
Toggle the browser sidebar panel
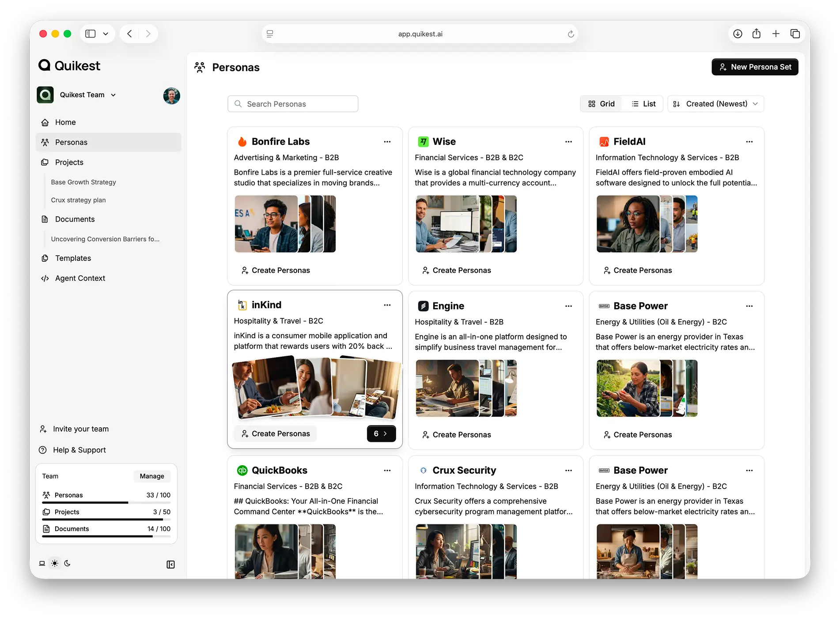[x=91, y=34]
